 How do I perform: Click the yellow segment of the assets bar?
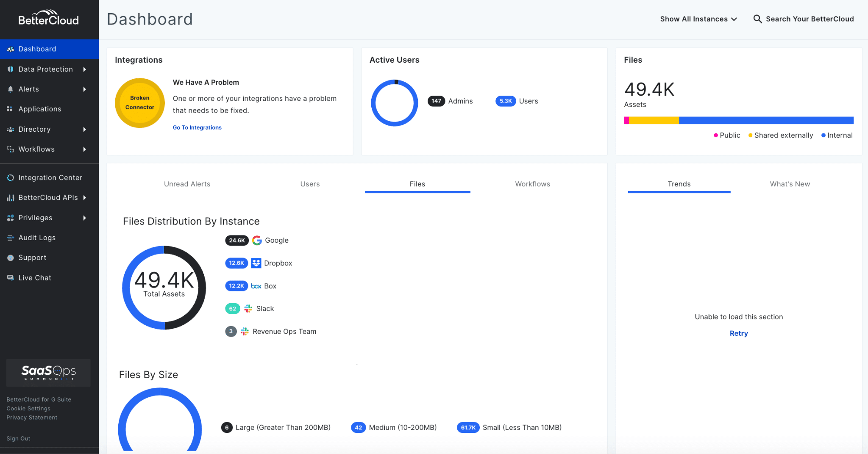[x=655, y=120]
